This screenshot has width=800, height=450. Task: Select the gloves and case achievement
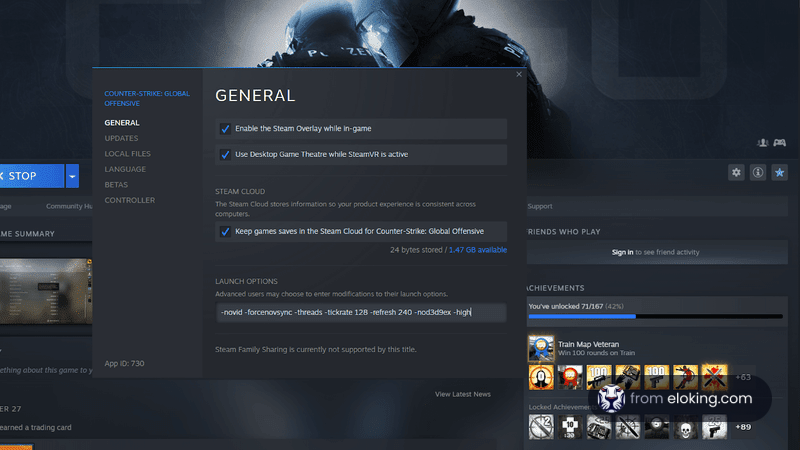[628, 378]
